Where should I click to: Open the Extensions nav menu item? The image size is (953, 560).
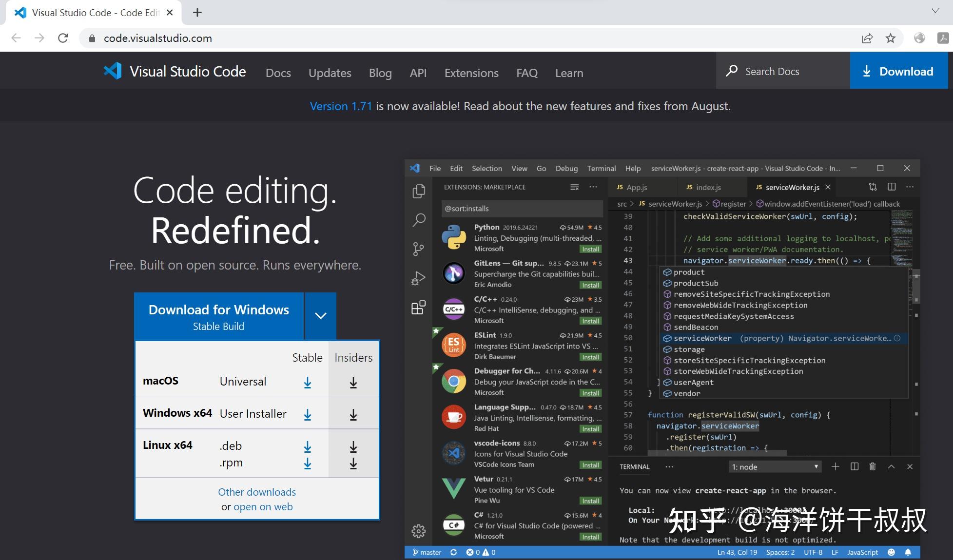click(471, 73)
